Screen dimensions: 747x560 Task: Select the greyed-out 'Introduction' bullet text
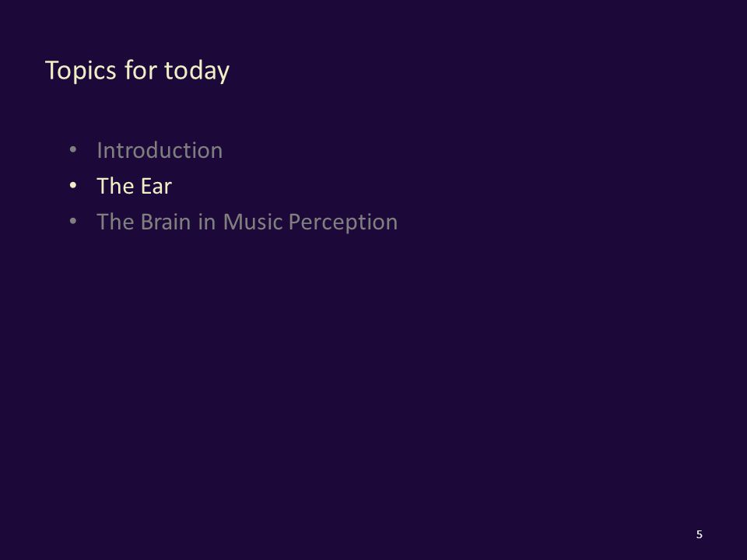(x=160, y=150)
